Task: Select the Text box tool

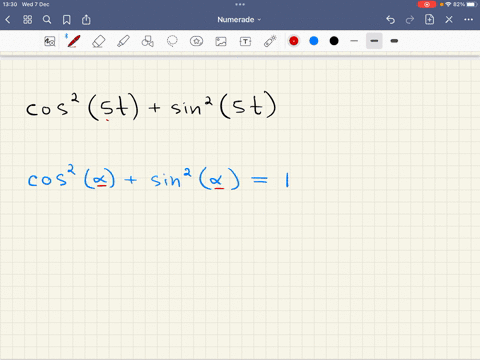Action: 245,41
